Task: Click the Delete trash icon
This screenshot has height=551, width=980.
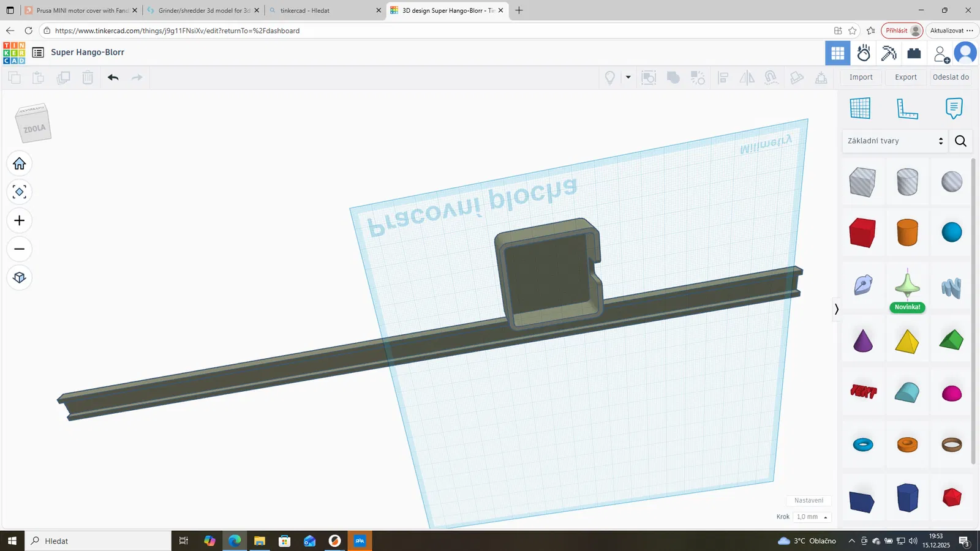Action: 88,77
